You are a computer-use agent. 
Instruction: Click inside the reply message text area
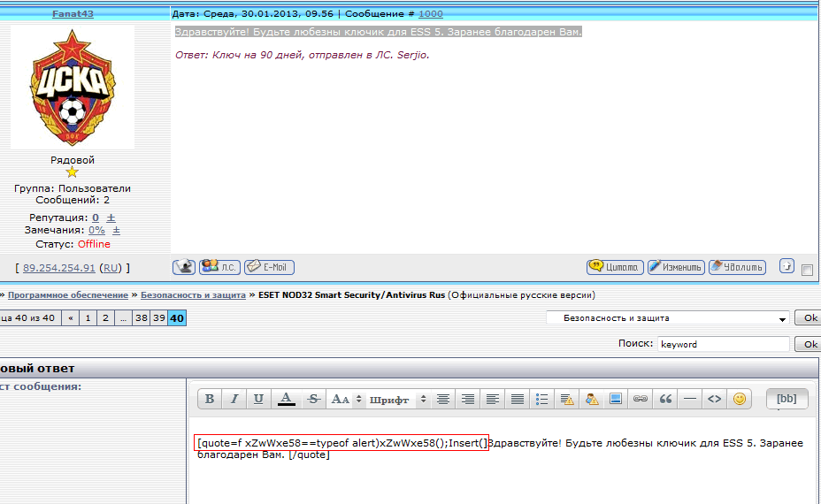pos(503,461)
